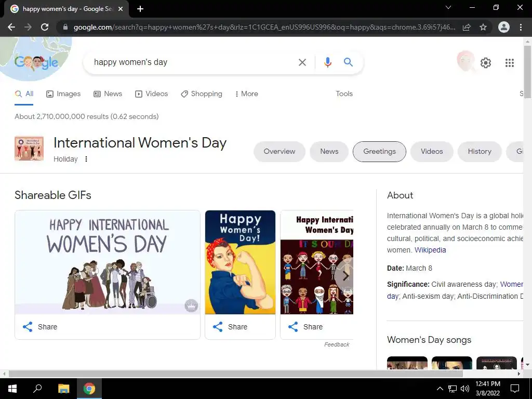This screenshot has width=532, height=399.
Task: Click the Overview chip
Action: 279,152
